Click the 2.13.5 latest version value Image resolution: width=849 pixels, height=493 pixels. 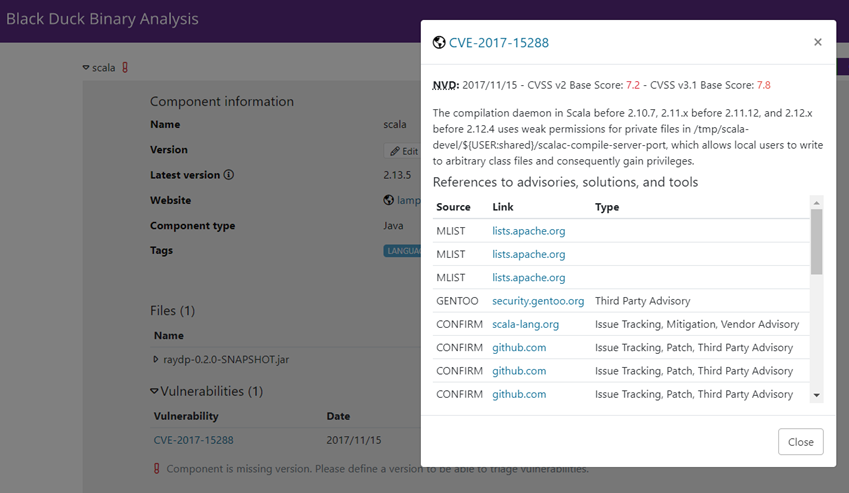pyautogui.click(x=397, y=175)
